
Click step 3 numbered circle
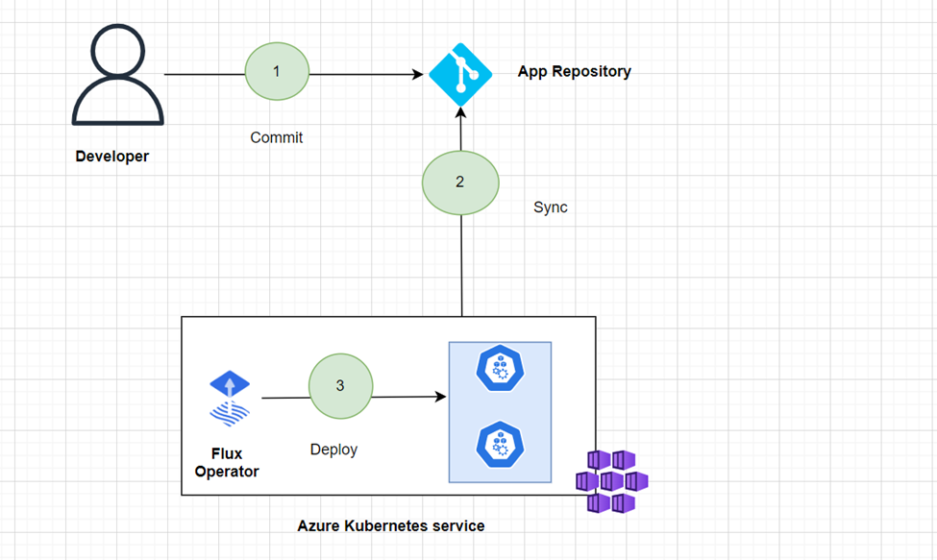[x=340, y=386]
